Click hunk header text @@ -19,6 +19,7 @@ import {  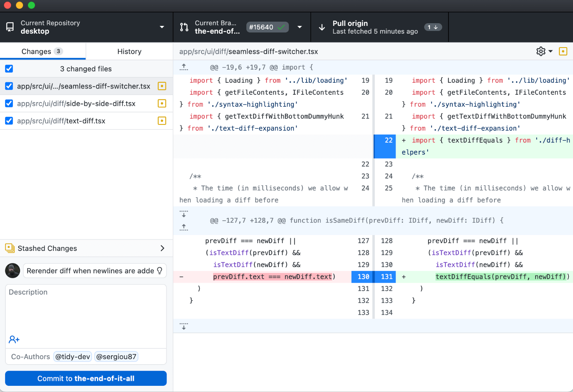pyautogui.click(x=261, y=67)
